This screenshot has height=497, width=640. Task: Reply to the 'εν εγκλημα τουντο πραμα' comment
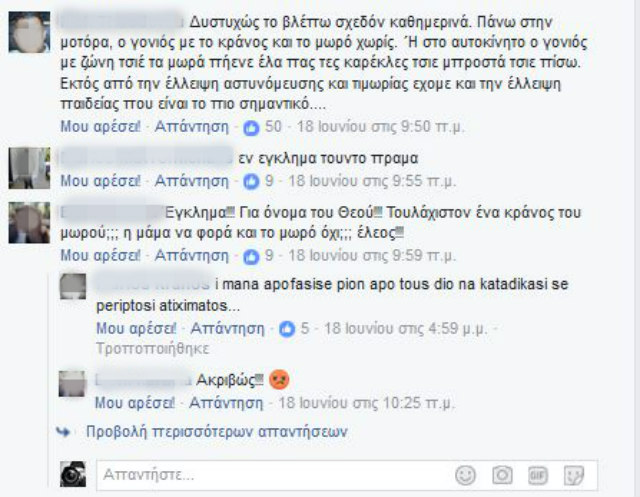click(x=192, y=181)
